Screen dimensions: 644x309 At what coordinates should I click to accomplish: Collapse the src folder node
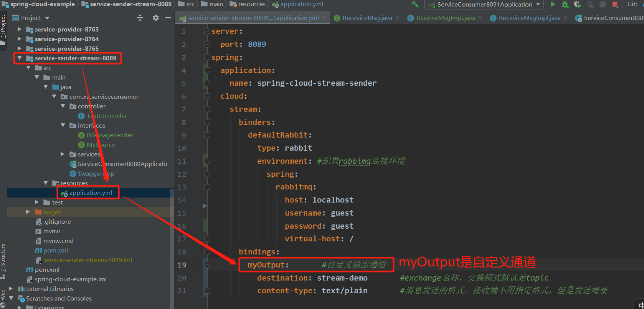pos(28,68)
